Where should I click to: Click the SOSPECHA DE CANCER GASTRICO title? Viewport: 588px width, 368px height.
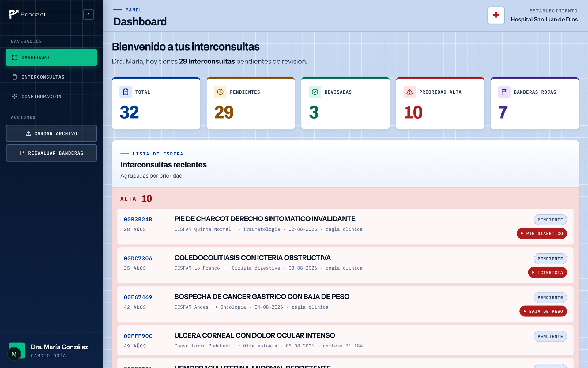click(262, 297)
